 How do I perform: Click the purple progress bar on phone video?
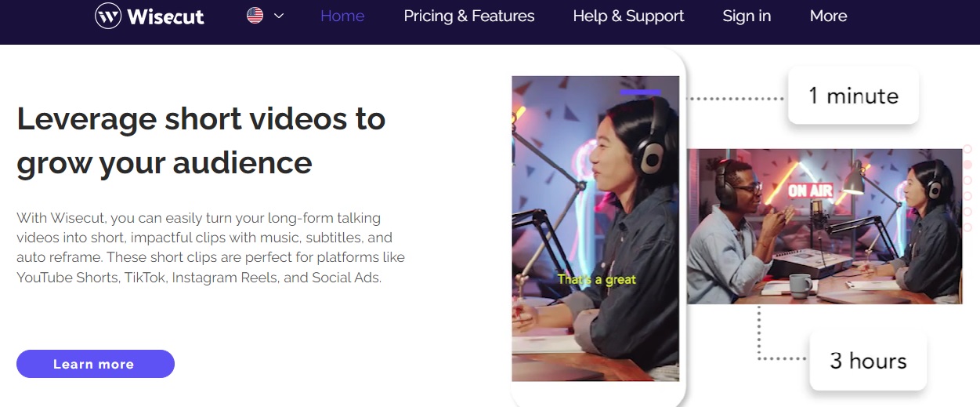640,93
